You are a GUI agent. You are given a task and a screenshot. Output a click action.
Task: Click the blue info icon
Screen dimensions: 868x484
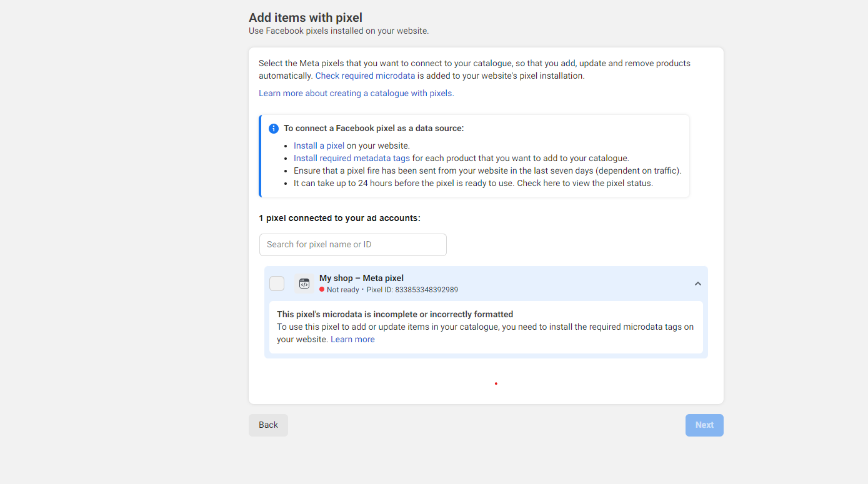(274, 129)
